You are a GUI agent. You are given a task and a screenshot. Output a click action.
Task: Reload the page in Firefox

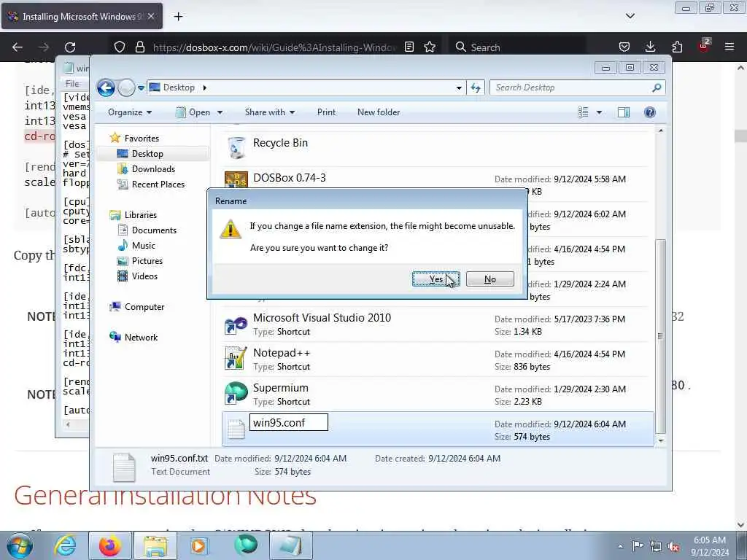[x=70, y=47]
